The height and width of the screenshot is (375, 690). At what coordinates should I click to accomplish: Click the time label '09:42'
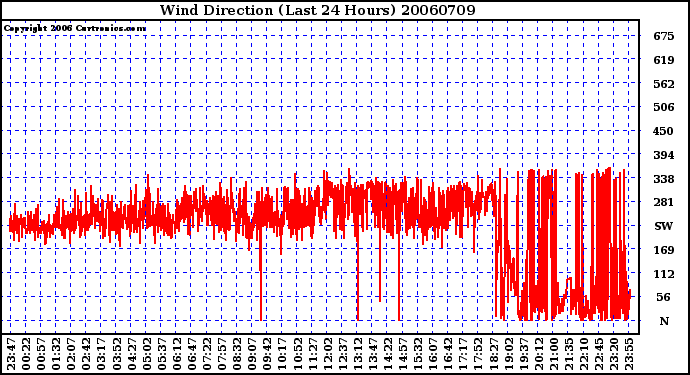(x=267, y=354)
